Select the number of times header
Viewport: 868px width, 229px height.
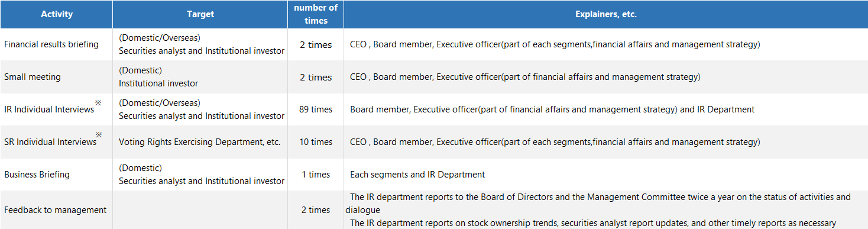point(316,14)
